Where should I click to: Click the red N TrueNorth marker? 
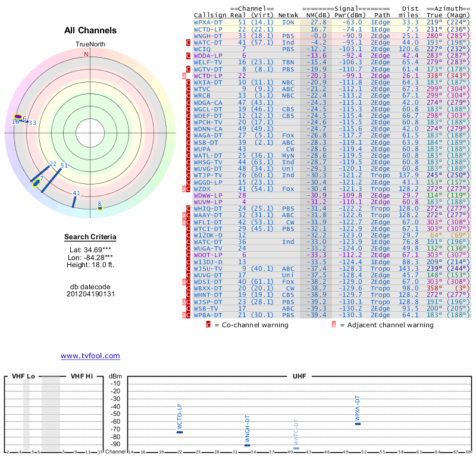click(x=86, y=54)
